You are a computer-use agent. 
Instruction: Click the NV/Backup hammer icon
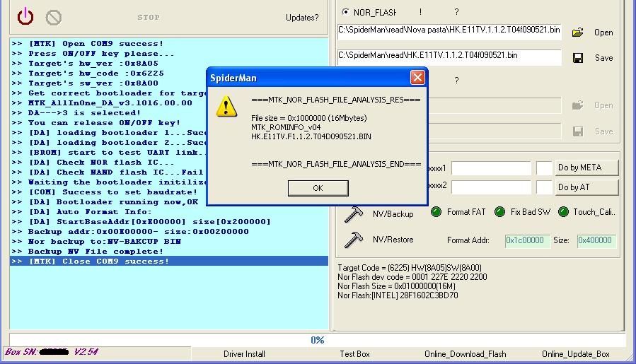353,214
